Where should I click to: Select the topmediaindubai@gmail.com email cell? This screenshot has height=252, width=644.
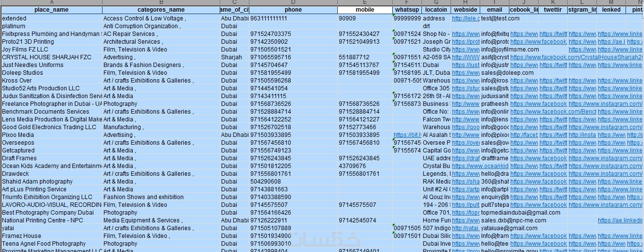[520, 213]
